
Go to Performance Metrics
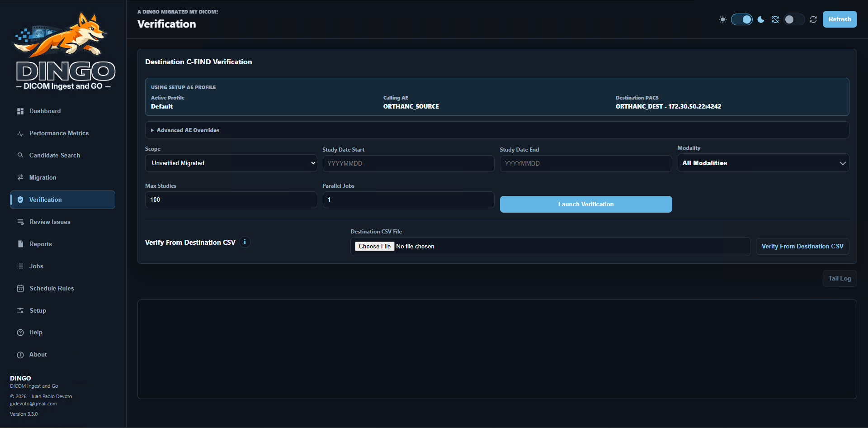[63, 133]
